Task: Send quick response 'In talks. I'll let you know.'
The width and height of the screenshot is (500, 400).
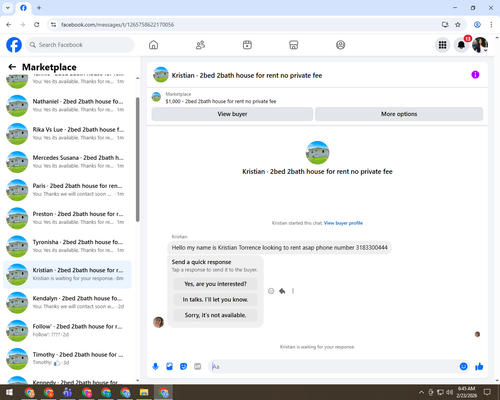Action: [x=215, y=300]
